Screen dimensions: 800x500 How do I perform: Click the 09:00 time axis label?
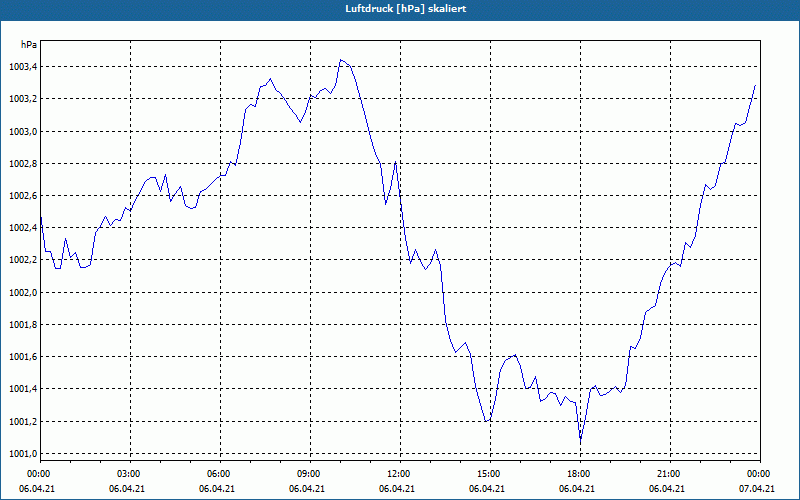(310, 474)
